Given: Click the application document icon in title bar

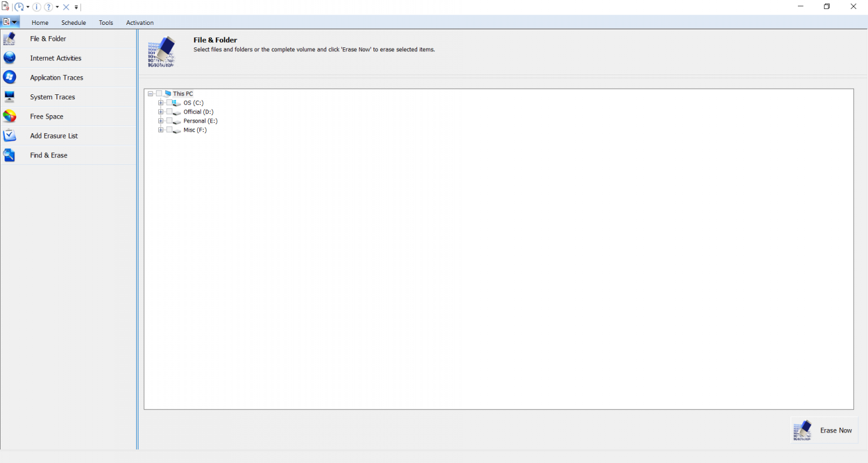Looking at the screenshot, I should click(x=6, y=7).
